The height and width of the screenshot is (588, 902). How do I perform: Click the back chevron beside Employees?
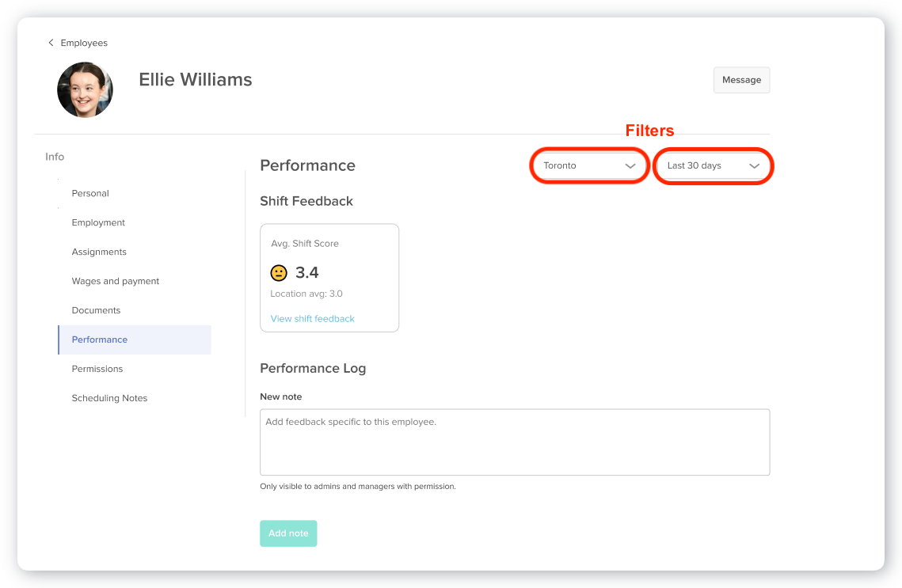click(x=51, y=43)
